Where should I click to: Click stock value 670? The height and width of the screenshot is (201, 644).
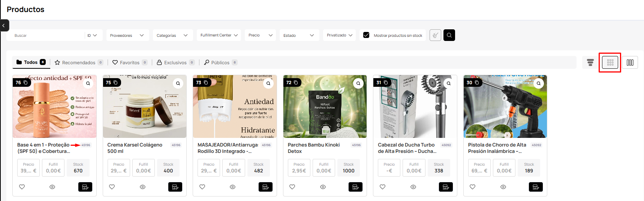tap(78, 171)
